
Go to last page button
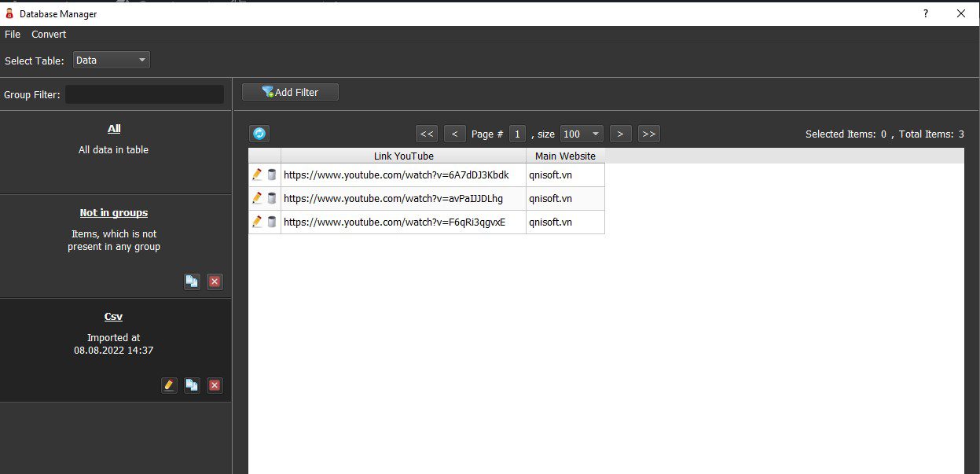click(x=648, y=134)
